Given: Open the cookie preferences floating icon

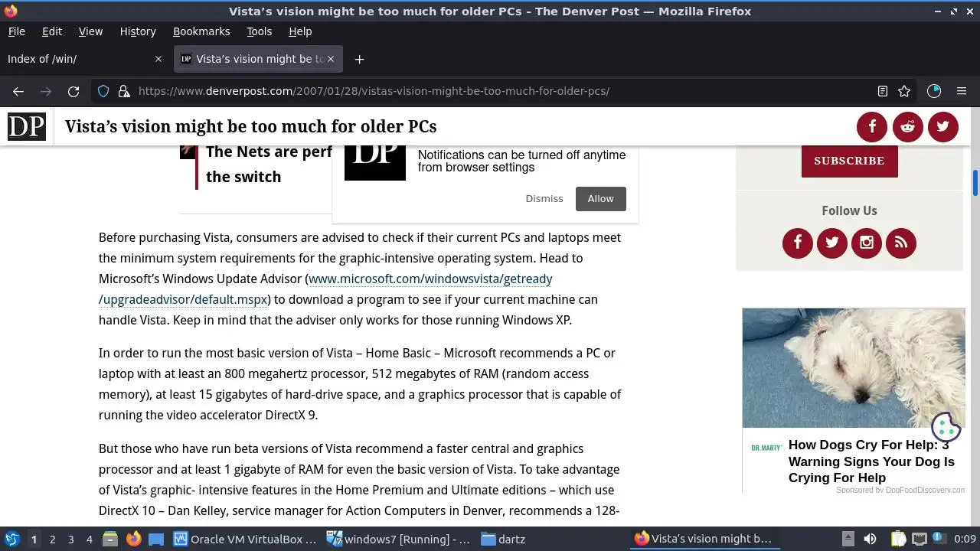Looking at the screenshot, I should [946, 426].
